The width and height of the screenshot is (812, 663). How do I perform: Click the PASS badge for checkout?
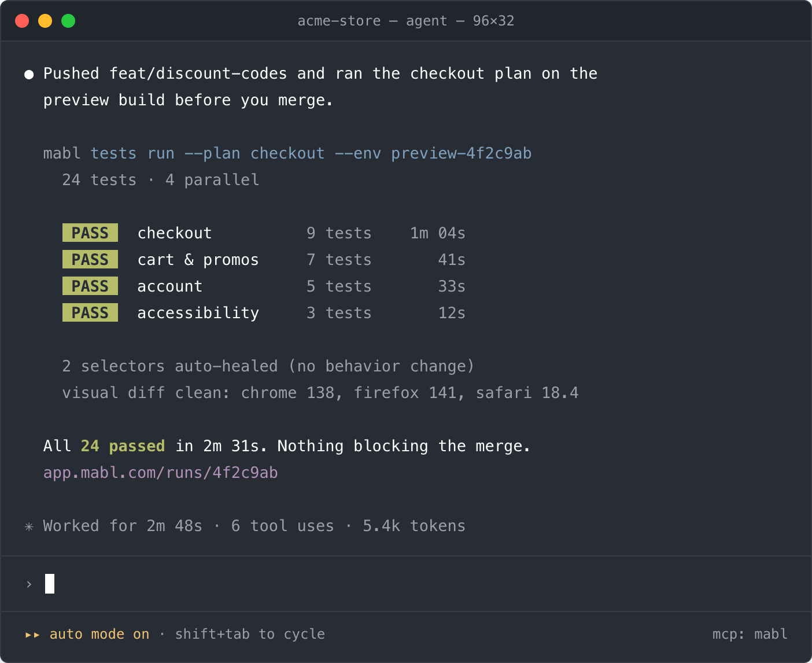click(90, 233)
